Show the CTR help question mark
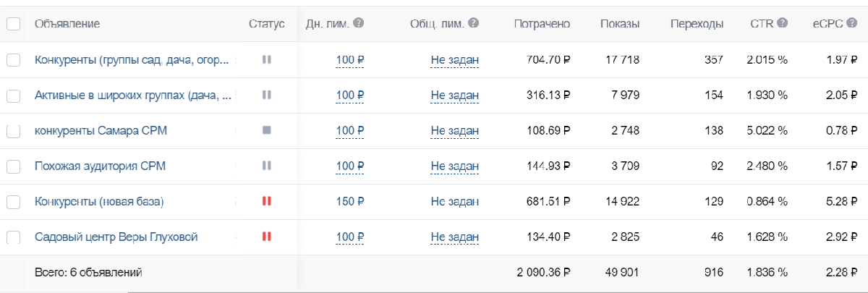The width and height of the screenshot is (868, 293). coord(782,24)
